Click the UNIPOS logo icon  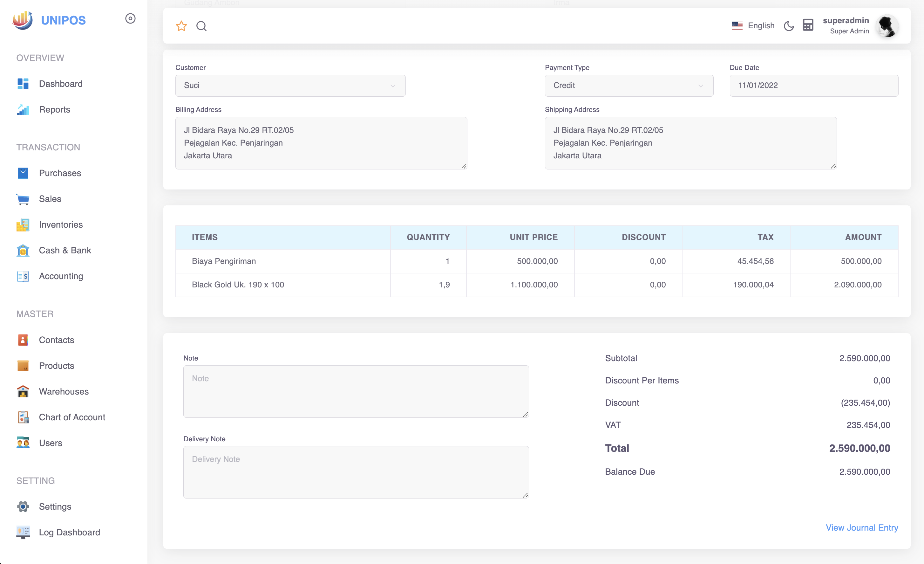pyautogui.click(x=23, y=20)
